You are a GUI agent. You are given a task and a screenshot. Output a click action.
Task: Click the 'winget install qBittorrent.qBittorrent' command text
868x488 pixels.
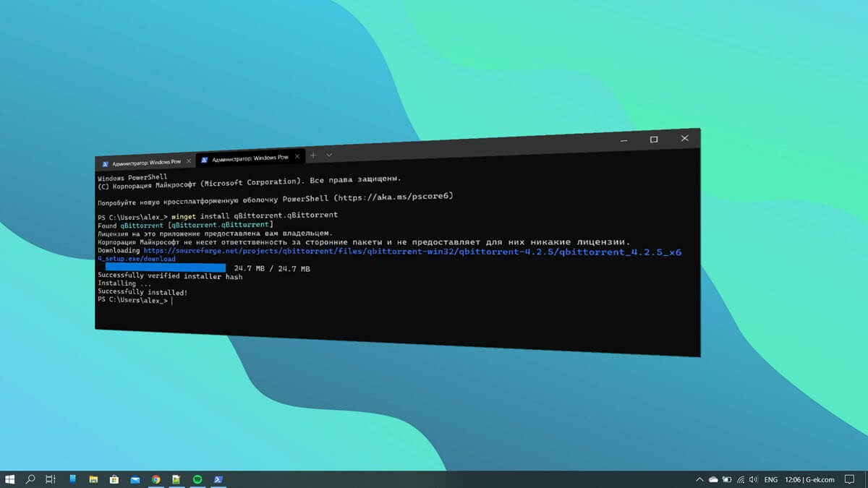pos(255,215)
